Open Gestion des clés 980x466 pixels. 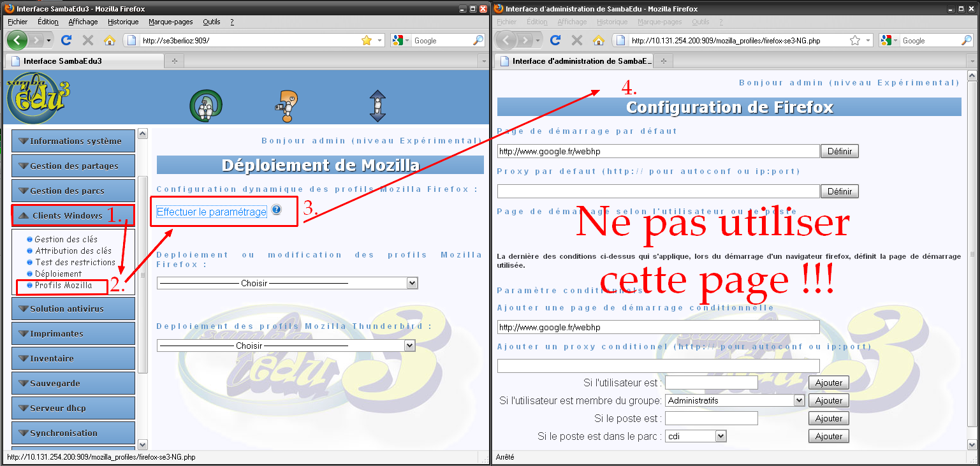point(66,240)
